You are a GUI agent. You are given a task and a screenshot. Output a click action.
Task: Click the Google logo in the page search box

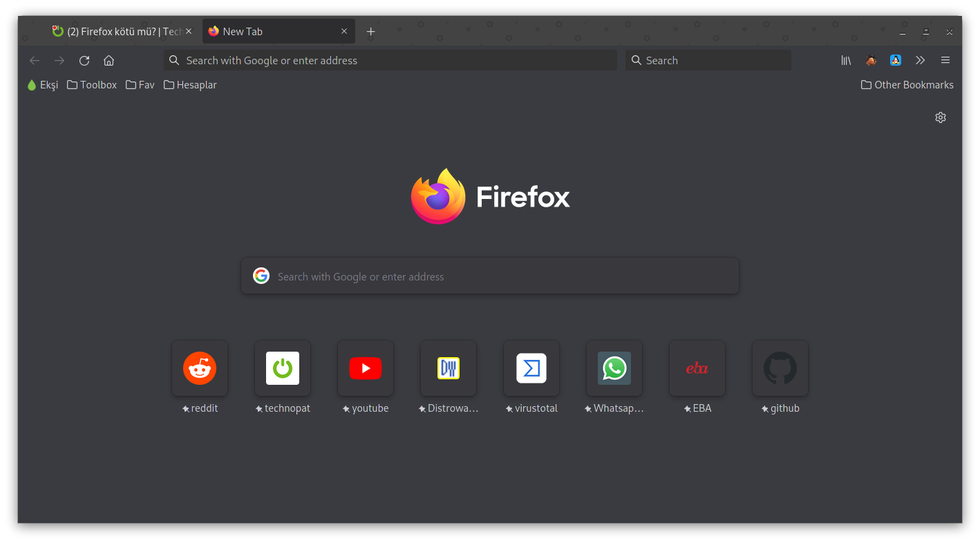(261, 276)
